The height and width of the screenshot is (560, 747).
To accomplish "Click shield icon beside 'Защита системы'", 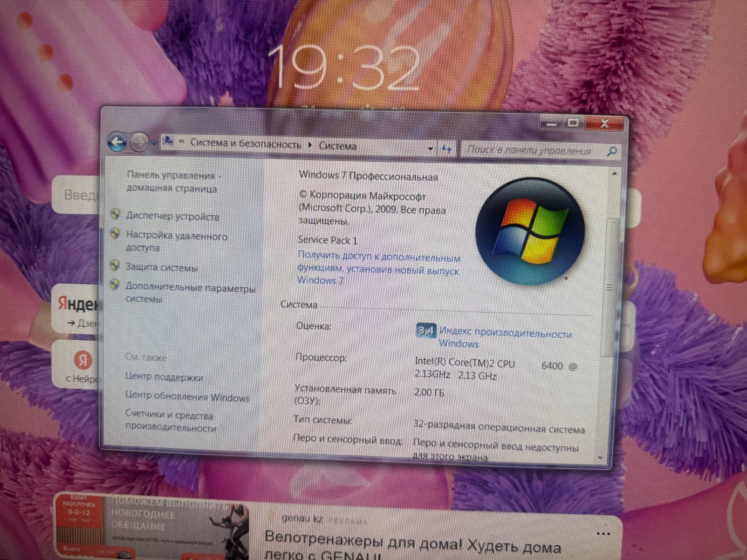I will tap(115, 265).
